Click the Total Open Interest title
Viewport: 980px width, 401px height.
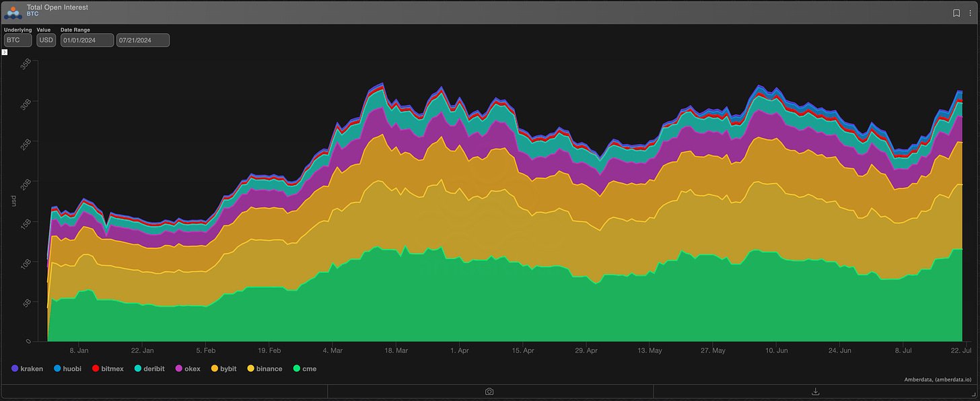click(57, 7)
